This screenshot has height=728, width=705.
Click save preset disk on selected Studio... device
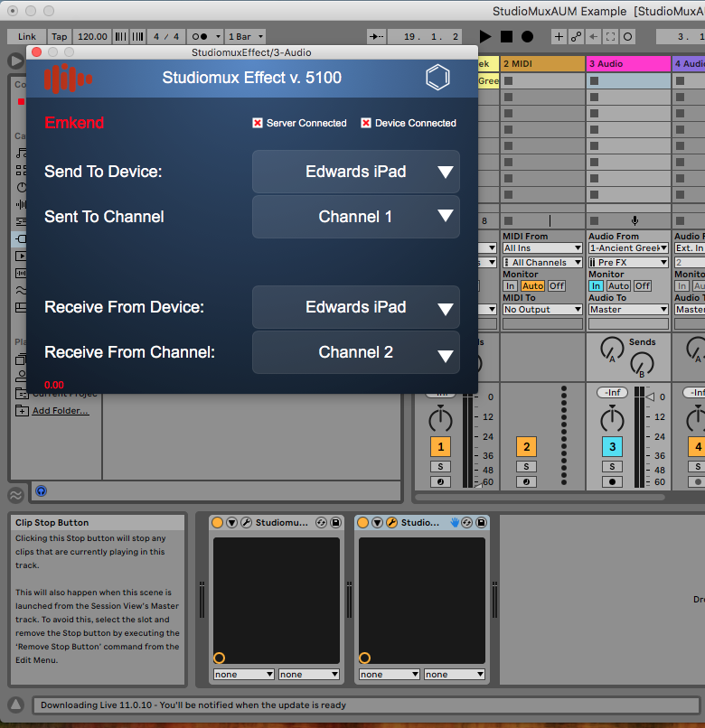click(481, 523)
